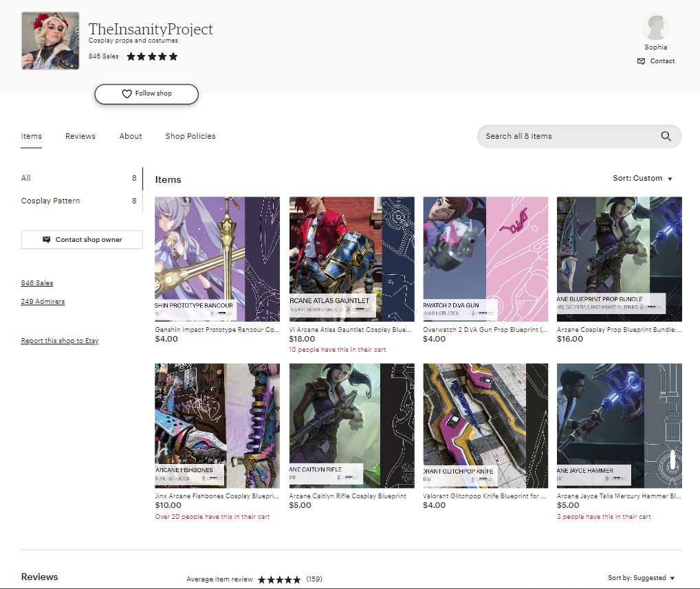700x589 pixels.
Task: Open Prototype Rancour item thumbnail
Action: click(217, 259)
